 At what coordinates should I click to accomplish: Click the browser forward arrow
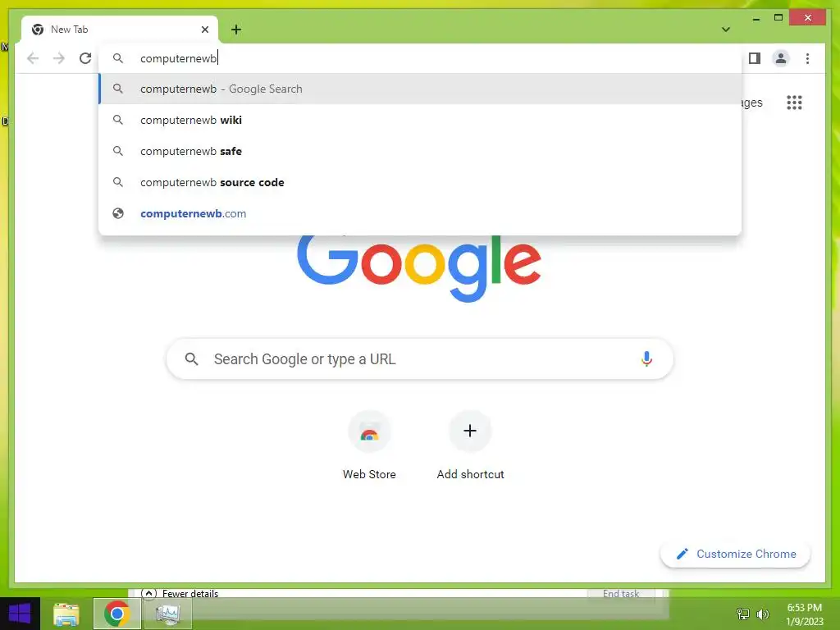coord(59,58)
